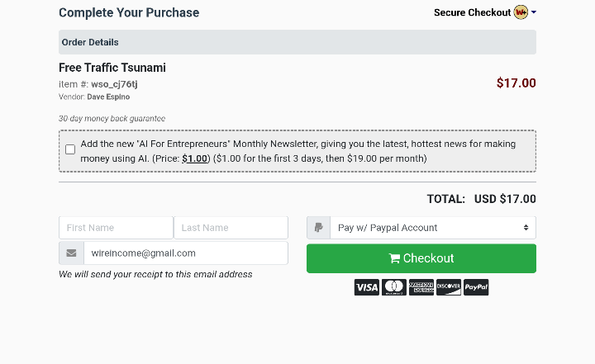Viewport: 595px width, 364px height.
Task: Open the Secure Checkout dropdown arrow
Action: [534, 12]
